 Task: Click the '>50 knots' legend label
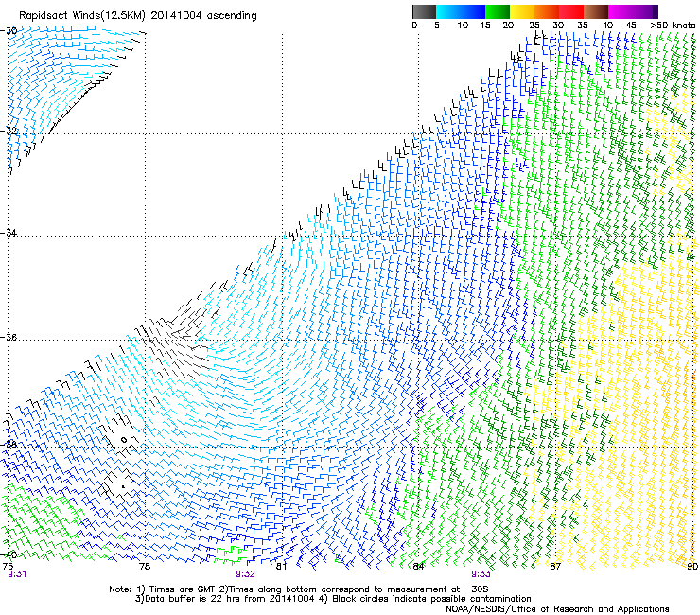pos(673,25)
